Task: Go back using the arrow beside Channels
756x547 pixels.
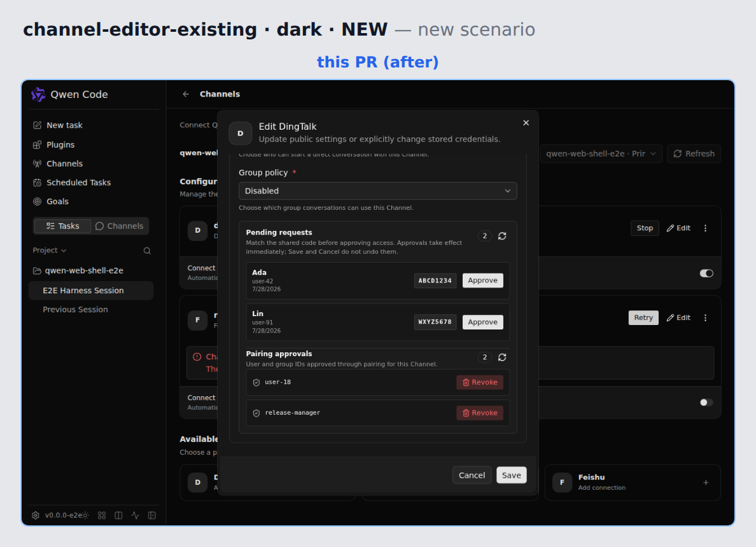Action: (x=186, y=94)
